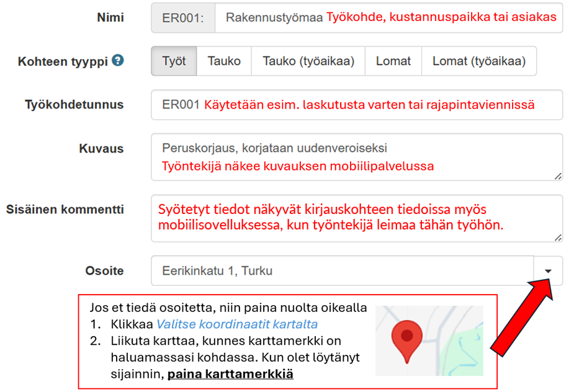The height and width of the screenshot is (392, 574).
Task: Switch target type to Tauko
Action: 223,61
